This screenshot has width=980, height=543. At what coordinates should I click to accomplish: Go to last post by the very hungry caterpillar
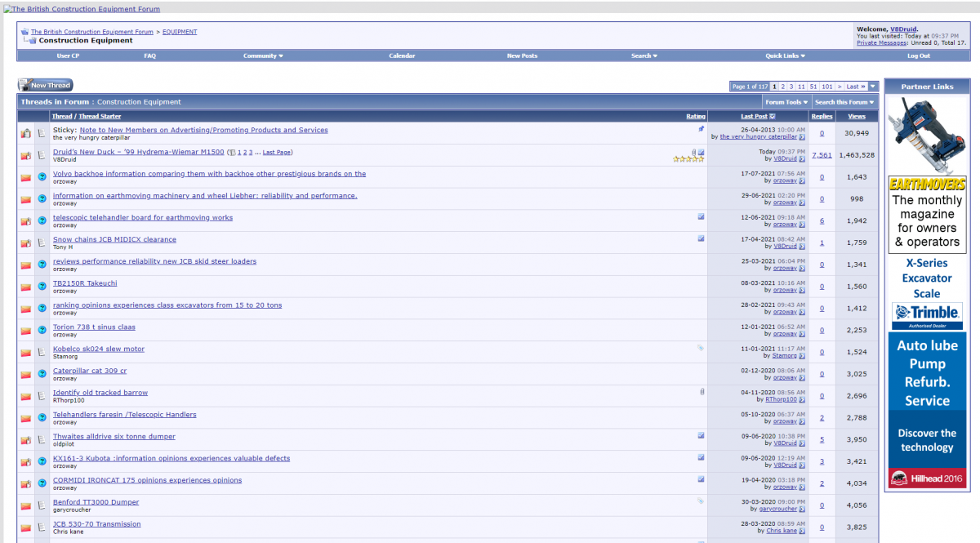[x=802, y=137]
